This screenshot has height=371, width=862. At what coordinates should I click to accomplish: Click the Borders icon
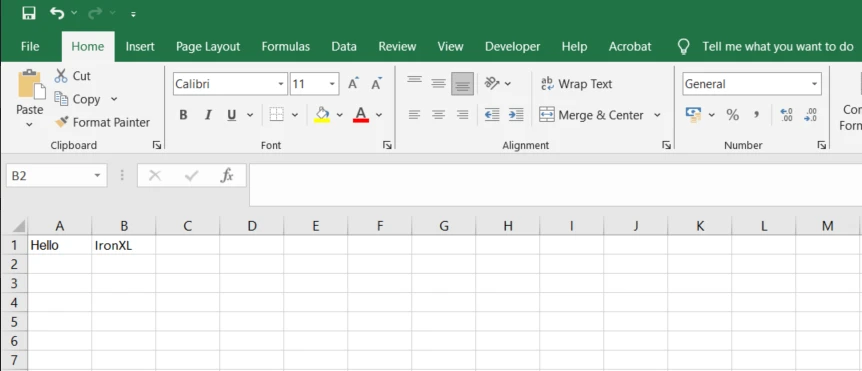pos(277,115)
